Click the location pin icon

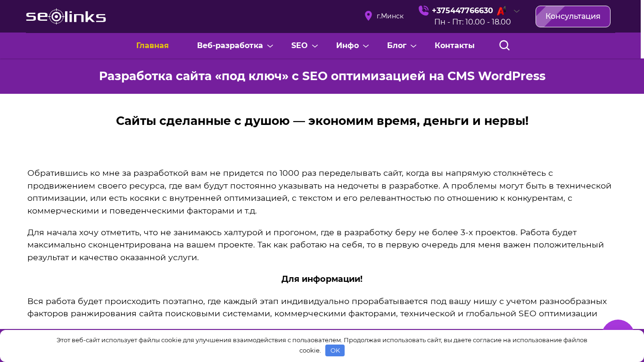[x=369, y=16]
